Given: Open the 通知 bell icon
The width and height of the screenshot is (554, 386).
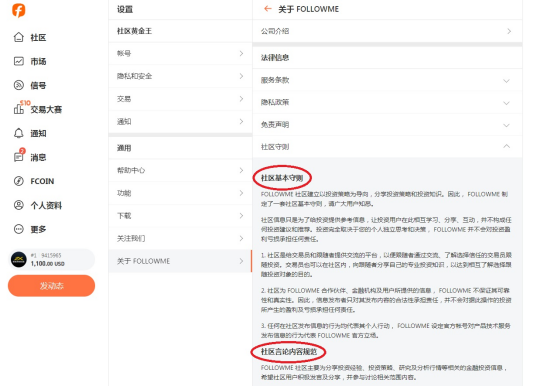Looking at the screenshot, I should 19,133.
